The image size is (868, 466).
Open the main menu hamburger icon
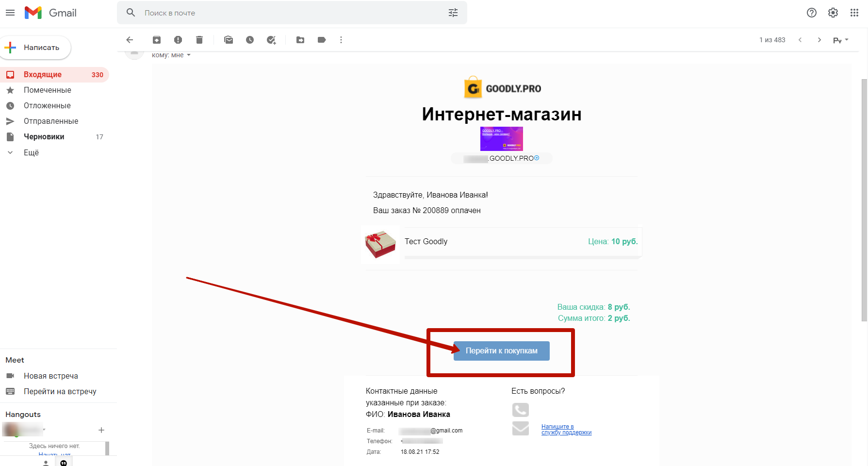click(x=10, y=13)
